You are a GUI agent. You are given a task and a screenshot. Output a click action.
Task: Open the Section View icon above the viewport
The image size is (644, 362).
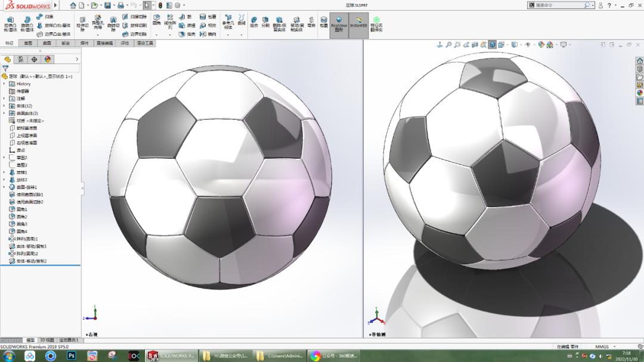473,44
